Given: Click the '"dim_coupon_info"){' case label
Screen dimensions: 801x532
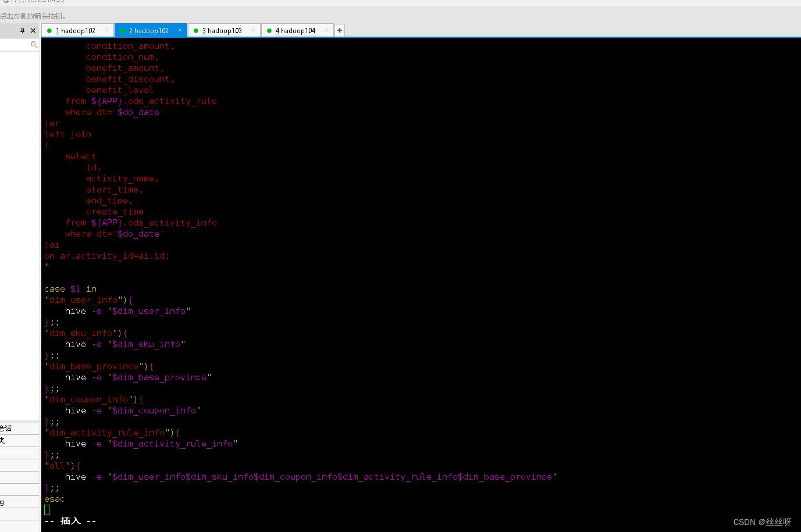Looking at the screenshot, I should [x=94, y=399].
